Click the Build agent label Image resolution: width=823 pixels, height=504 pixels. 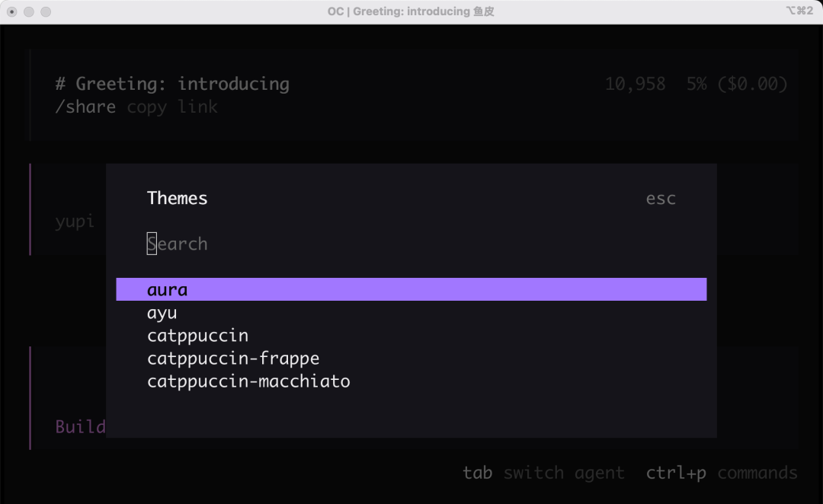click(x=80, y=426)
